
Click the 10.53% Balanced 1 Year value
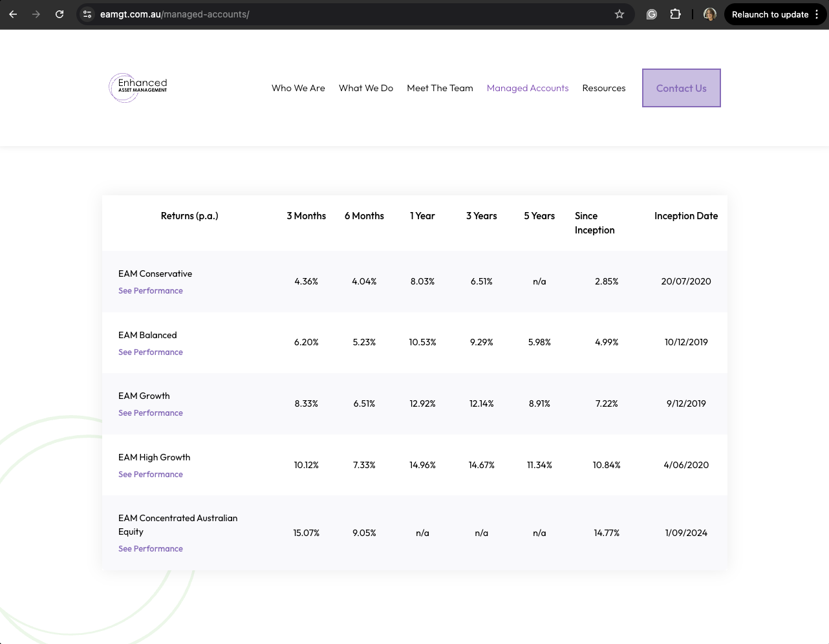[x=422, y=343]
